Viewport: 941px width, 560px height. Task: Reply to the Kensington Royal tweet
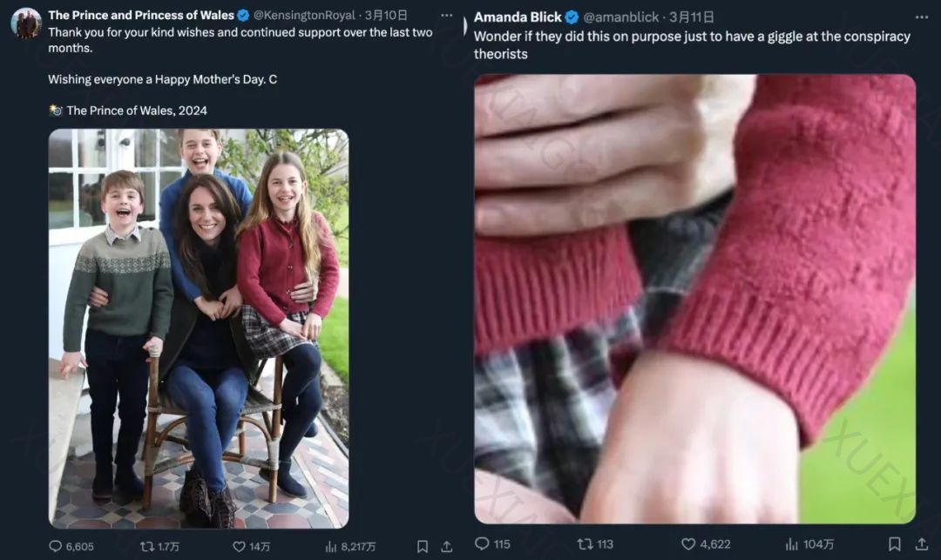(57, 546)
